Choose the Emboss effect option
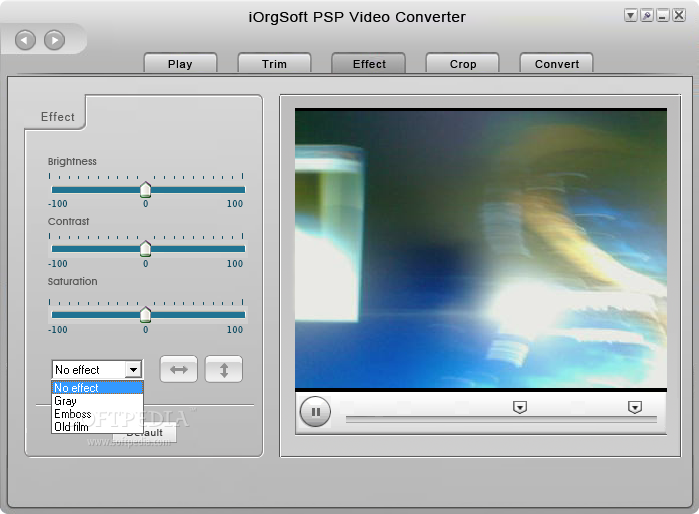699x514 pixels. pos(97,414)
